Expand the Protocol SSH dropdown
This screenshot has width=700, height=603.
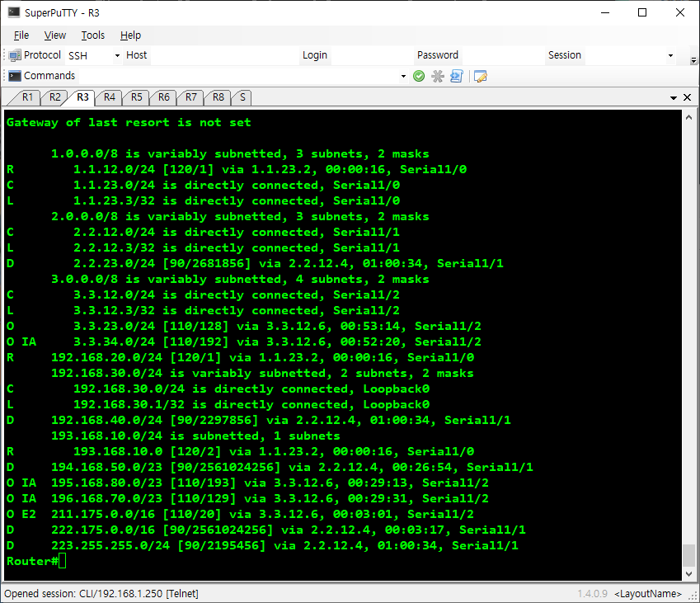point(117,56)
